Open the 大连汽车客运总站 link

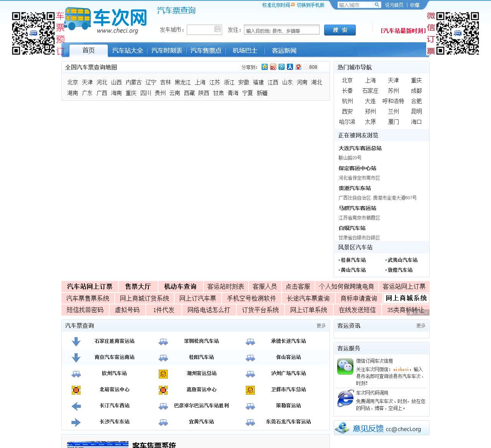(360, 148)
